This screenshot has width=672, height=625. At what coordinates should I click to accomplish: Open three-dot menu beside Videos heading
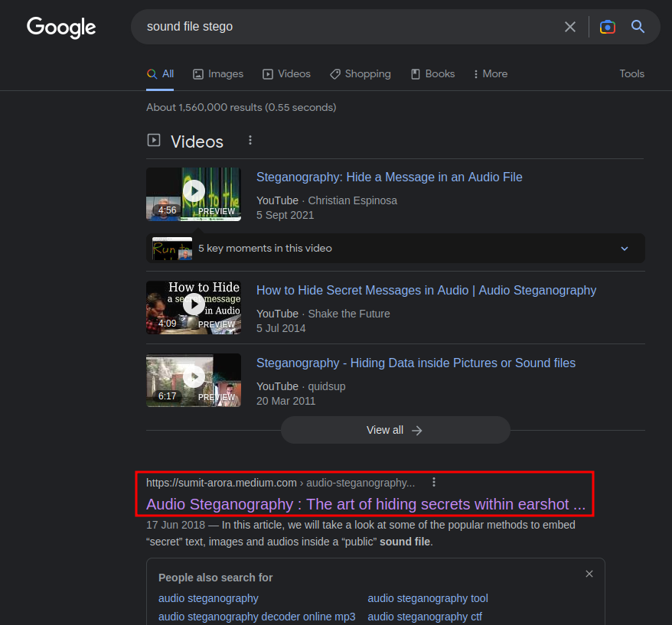tap(250, 141)
